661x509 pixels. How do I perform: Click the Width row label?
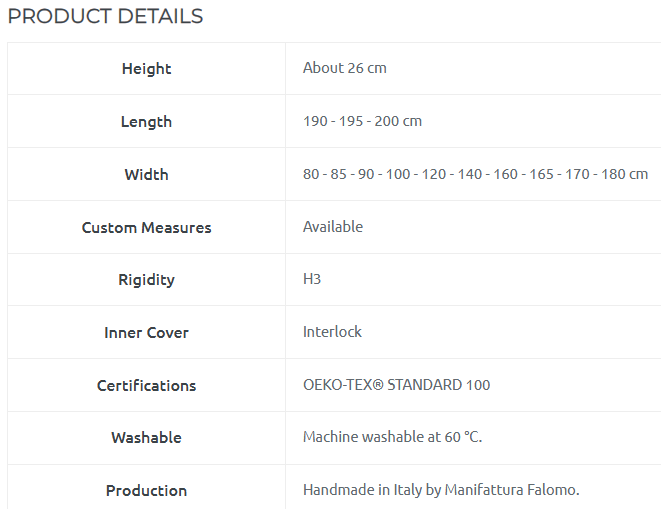[146, 175]
